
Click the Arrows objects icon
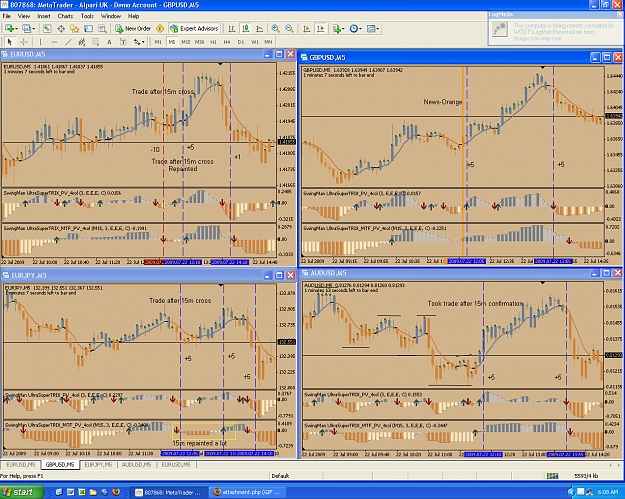point(137,42)
